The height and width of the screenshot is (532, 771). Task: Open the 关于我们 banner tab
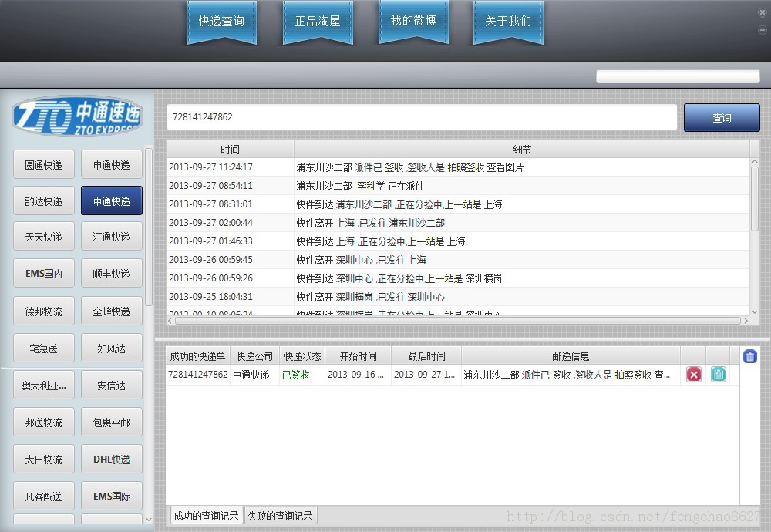click(x=508, y=22)
